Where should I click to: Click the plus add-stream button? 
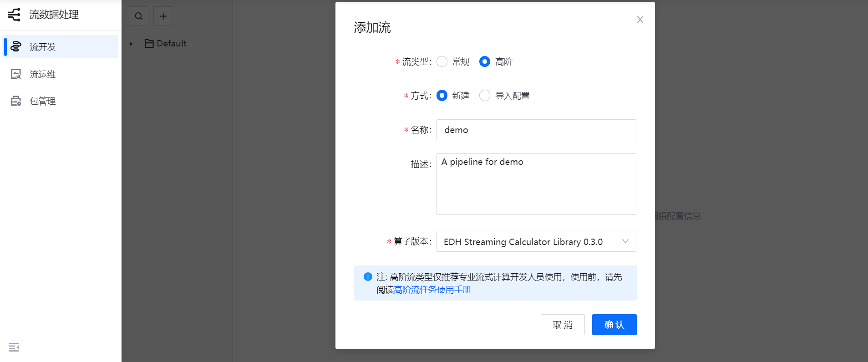pyautogui.click(x=163, y=16)
